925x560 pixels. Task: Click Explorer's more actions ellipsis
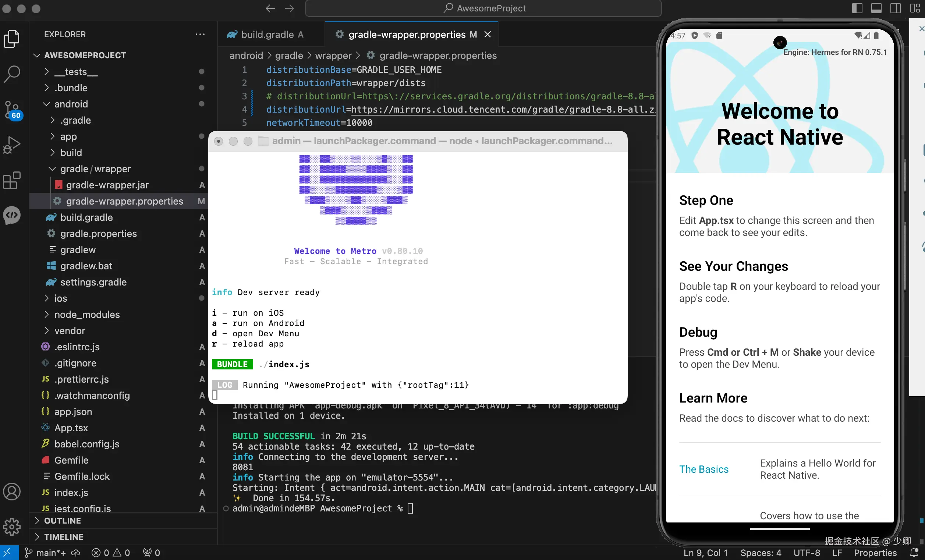200,34
